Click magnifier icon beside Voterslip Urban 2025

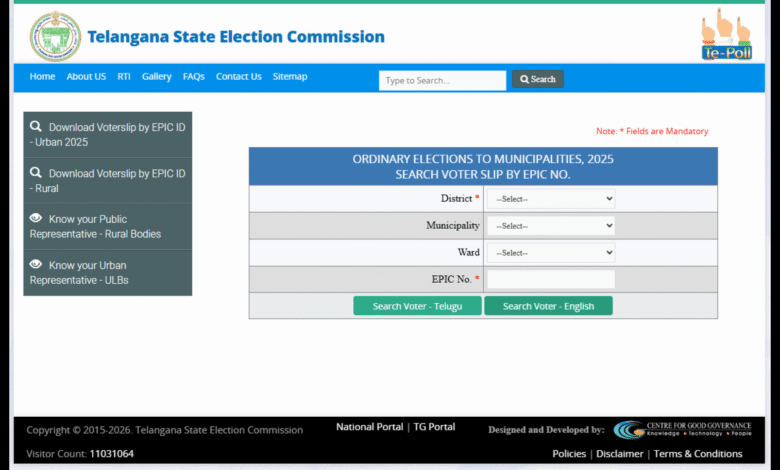[x=36, y=127]
